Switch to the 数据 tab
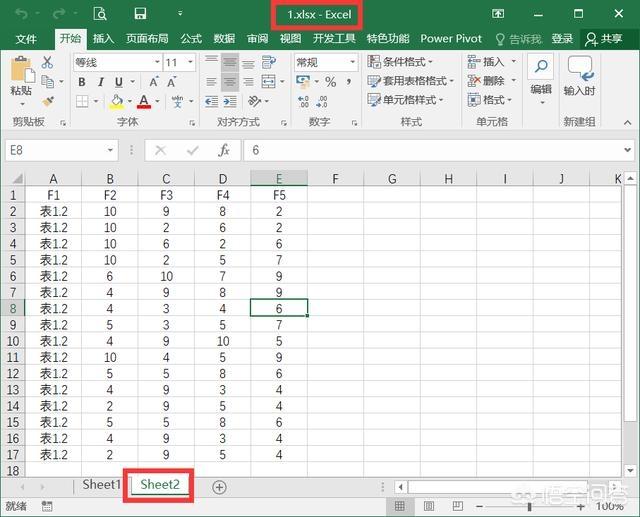The width and height of the screenshot is (640, 517). pyautogui.click(x=224, y=39)
